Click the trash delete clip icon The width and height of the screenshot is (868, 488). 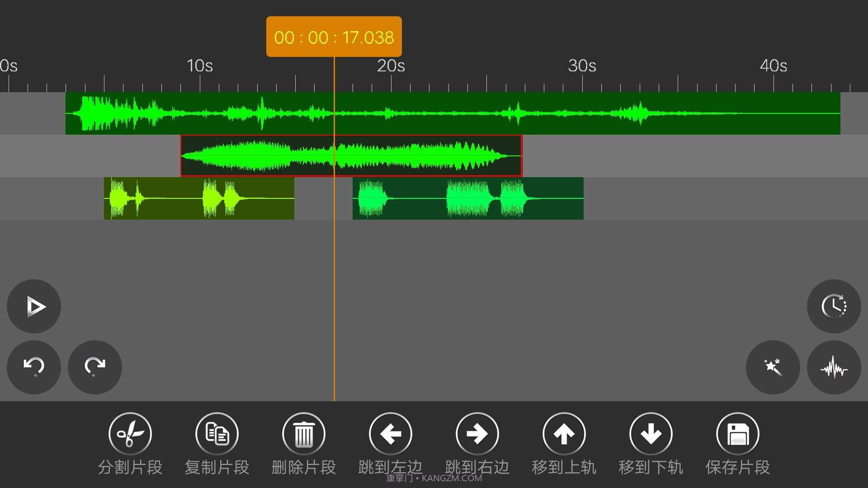304,434
